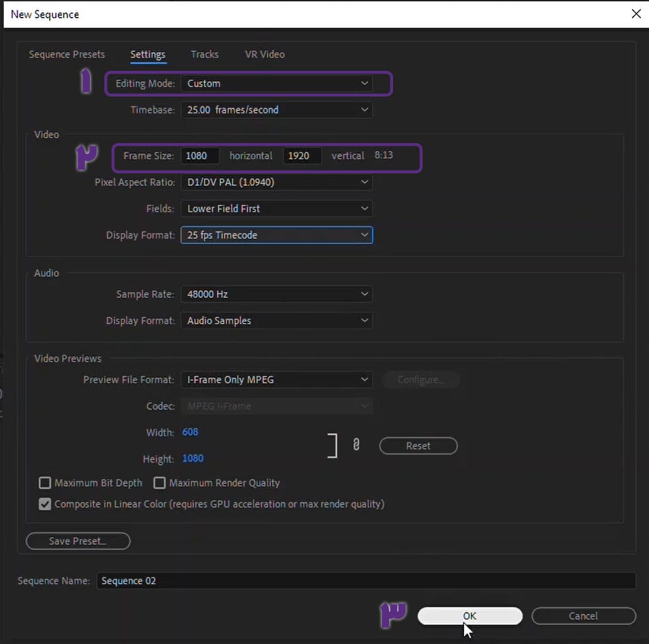649x644 pixels.
Task: Click the chain link aspect-ratio lock icon
Action: click(356, 445)
